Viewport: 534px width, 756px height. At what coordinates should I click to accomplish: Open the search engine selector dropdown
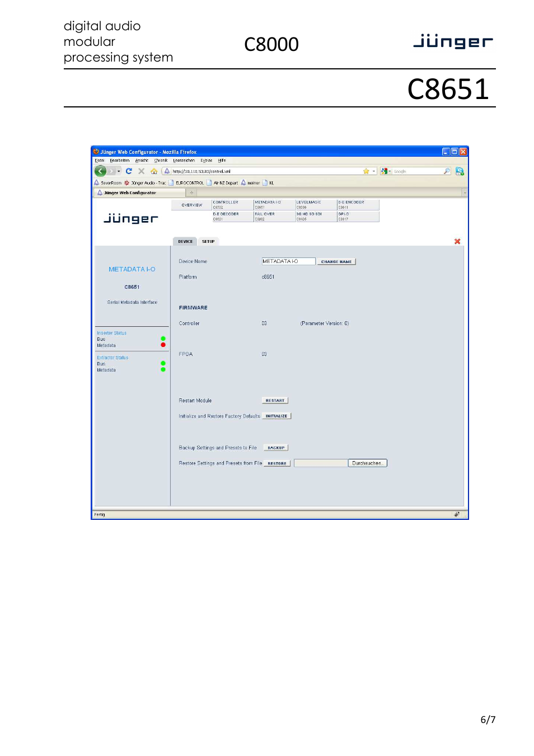pos(386,171)
